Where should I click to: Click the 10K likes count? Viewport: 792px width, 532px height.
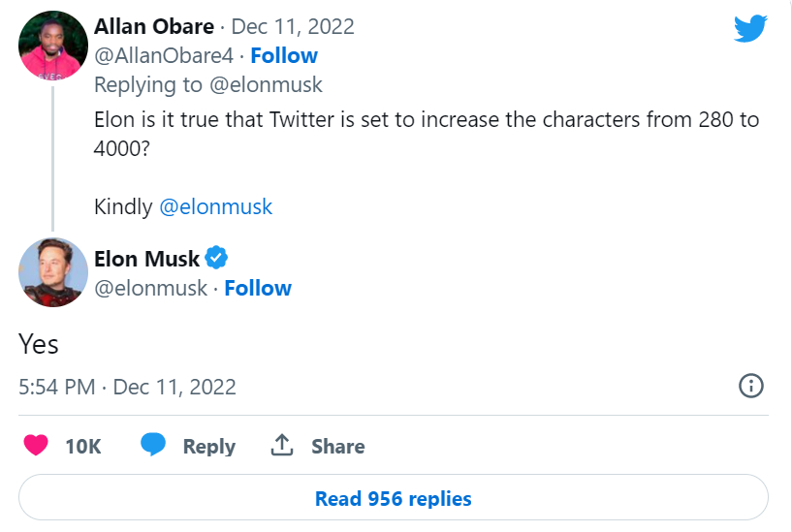pos(83,447)
